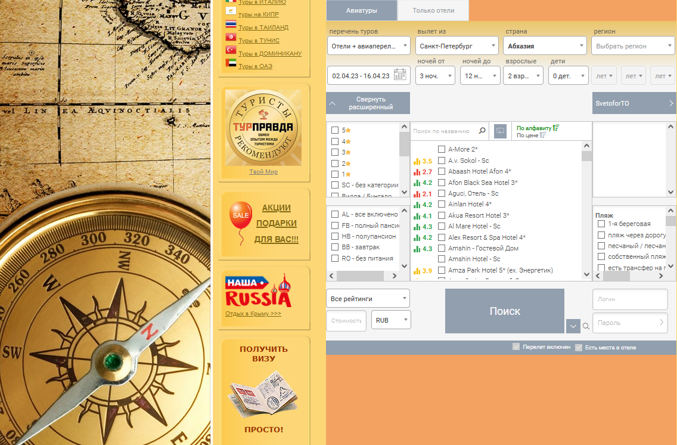Sort hotels alphabetically
The height and width of the screenshot is (445, 677).
(x=537, y=128)
